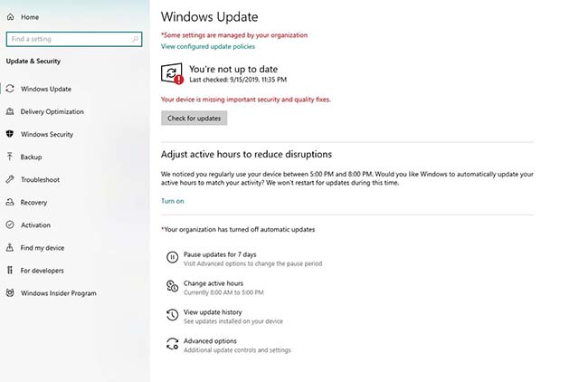Select Backup in the sidebar

click(31, 157)
